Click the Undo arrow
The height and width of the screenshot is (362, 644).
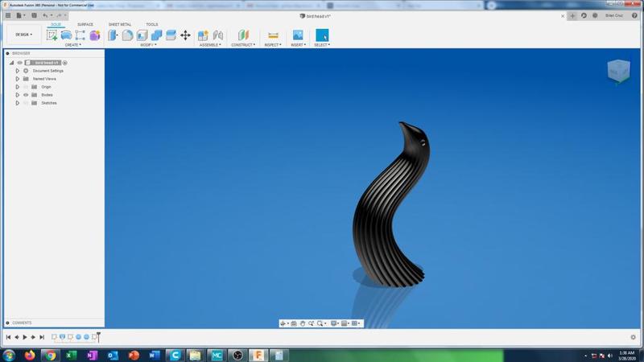[45, 15]
